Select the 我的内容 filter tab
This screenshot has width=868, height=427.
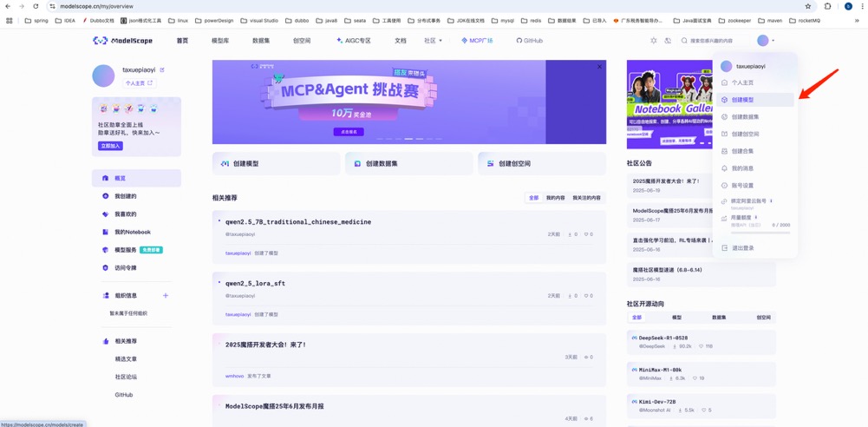pyautogui.click(x=555, y=198)
